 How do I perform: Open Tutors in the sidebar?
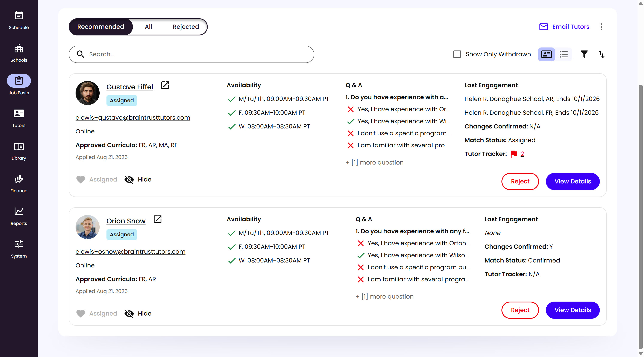click(x=19, y=118)
